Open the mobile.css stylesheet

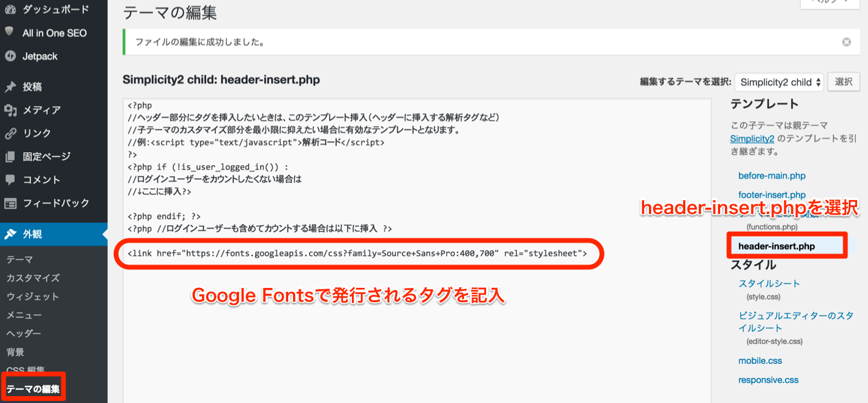[x=760, y=360]
